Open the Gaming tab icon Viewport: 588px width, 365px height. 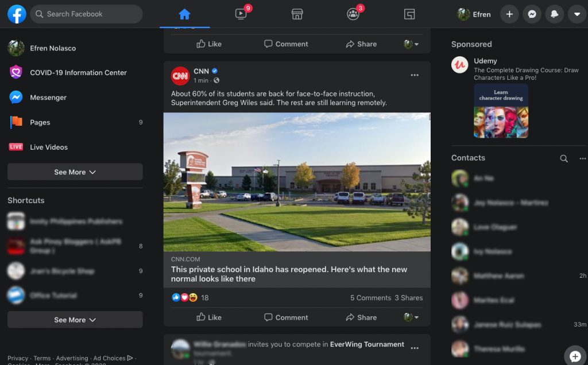coord(409,14)
